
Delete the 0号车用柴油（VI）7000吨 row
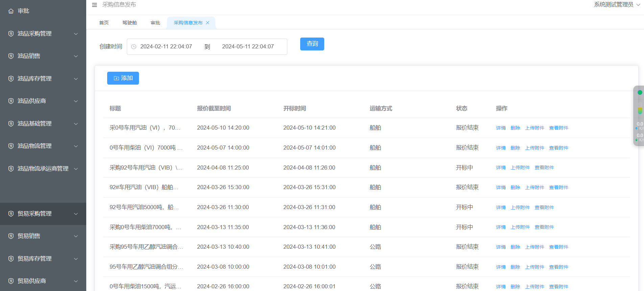pos(515,148)
